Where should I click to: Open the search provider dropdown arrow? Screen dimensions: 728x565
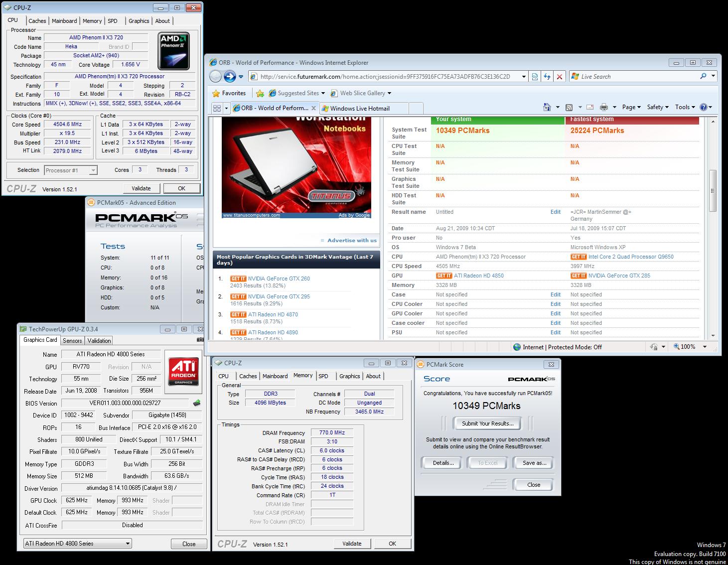tap(713, 76)
